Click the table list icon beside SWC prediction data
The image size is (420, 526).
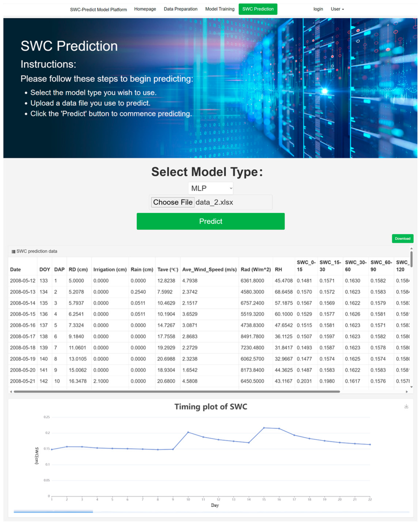14,251
